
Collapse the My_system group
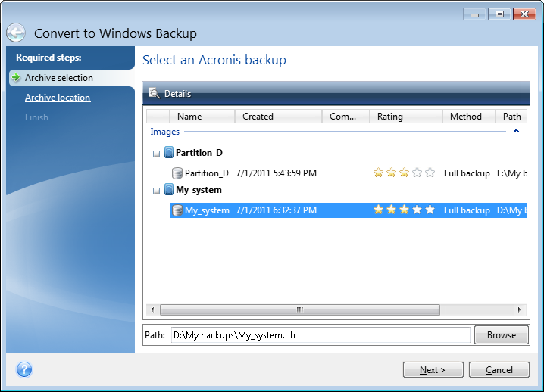(x=157, y=191)
